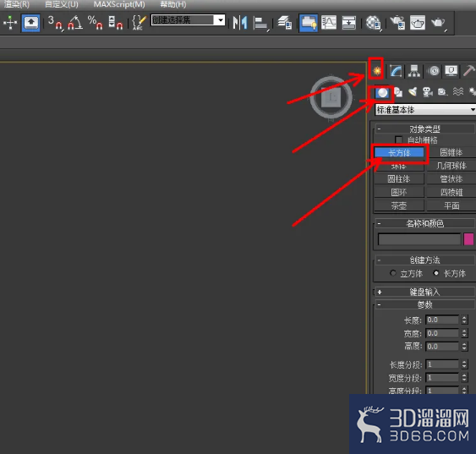Viewport: 476px width, 454px height.
Task: Toggle the Percent Snap tool
Action: point(95,23)
